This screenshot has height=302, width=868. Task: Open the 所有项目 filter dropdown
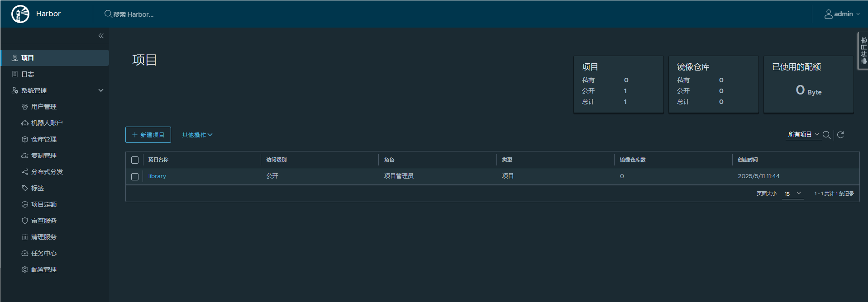803,134
